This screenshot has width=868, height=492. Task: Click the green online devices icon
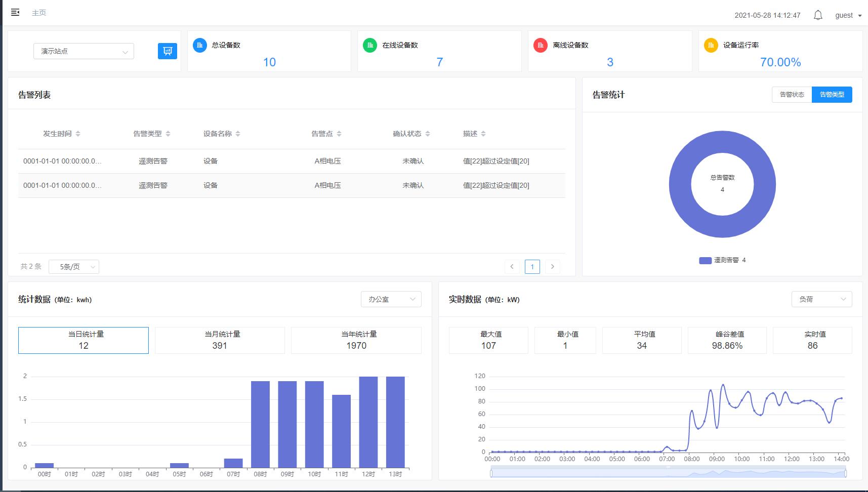click(370, 45)
